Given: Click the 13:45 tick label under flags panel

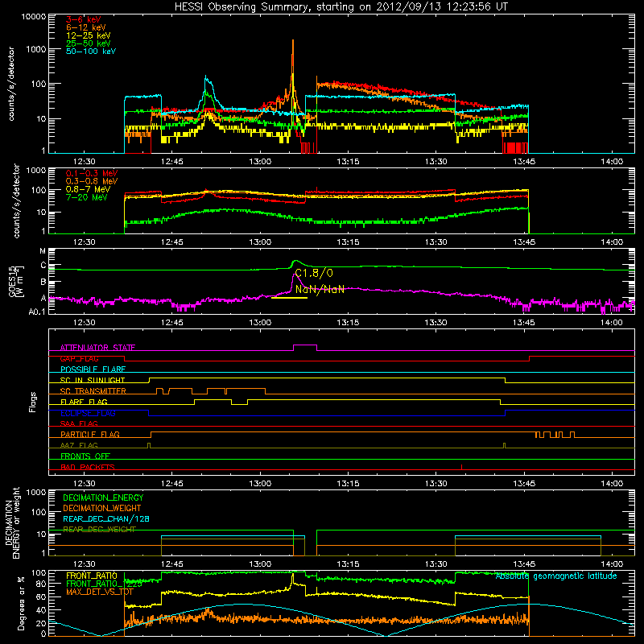Looking at the screenshot, I should pyautogui.click(x=524, y=484).
